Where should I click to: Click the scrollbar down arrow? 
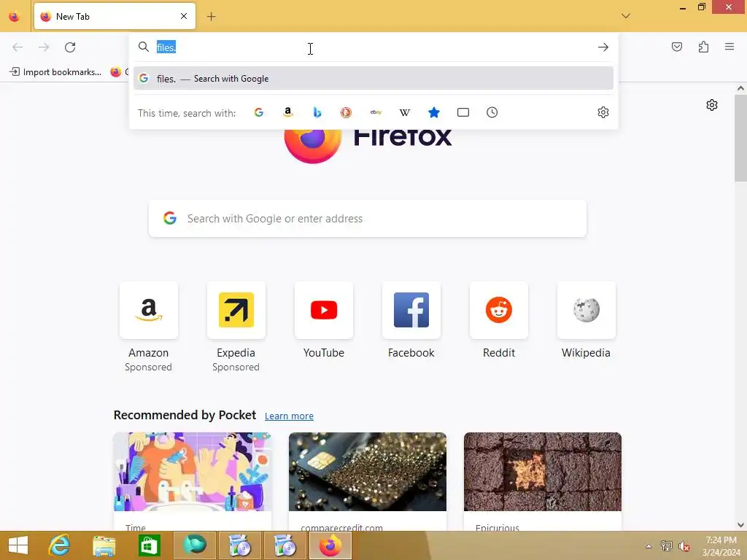tap(740, 525)
